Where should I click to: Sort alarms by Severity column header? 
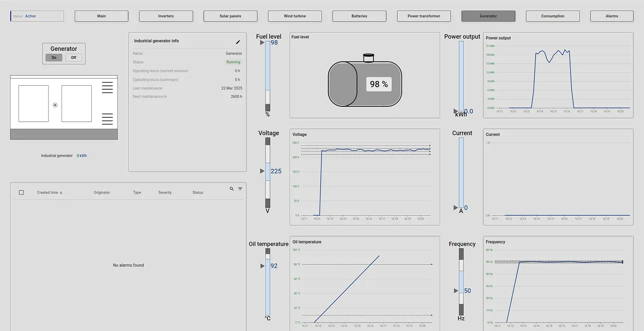pos(165,193)
